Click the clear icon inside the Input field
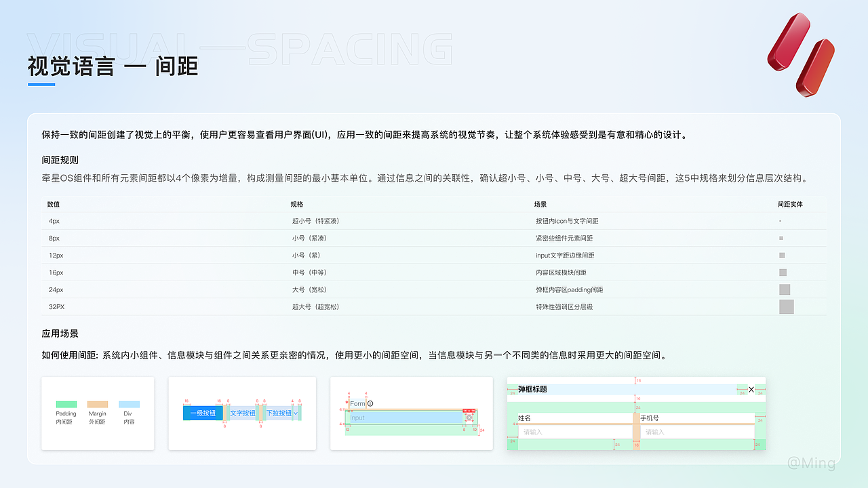 pos(469,418)
